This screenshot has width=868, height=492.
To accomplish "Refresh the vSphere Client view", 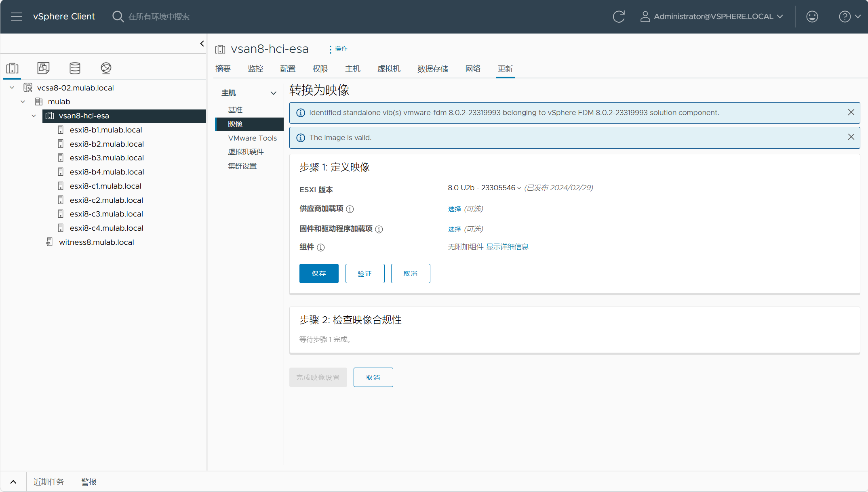I will point(619,17).
